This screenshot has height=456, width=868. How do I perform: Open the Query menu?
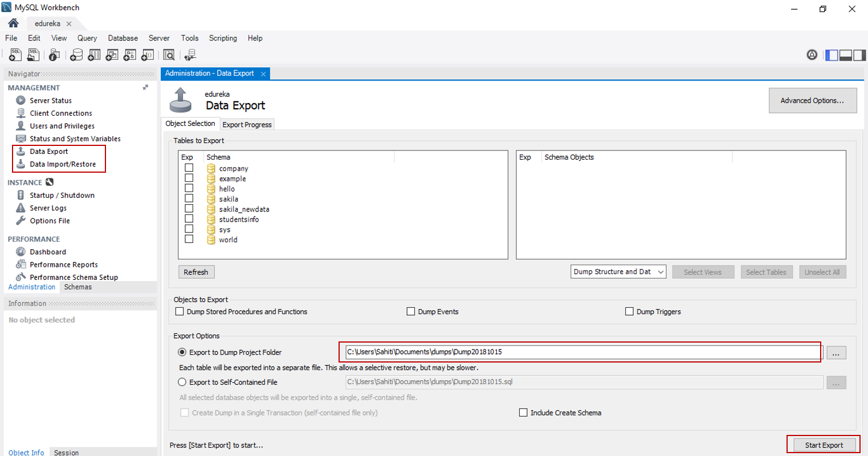coord(87,38)
